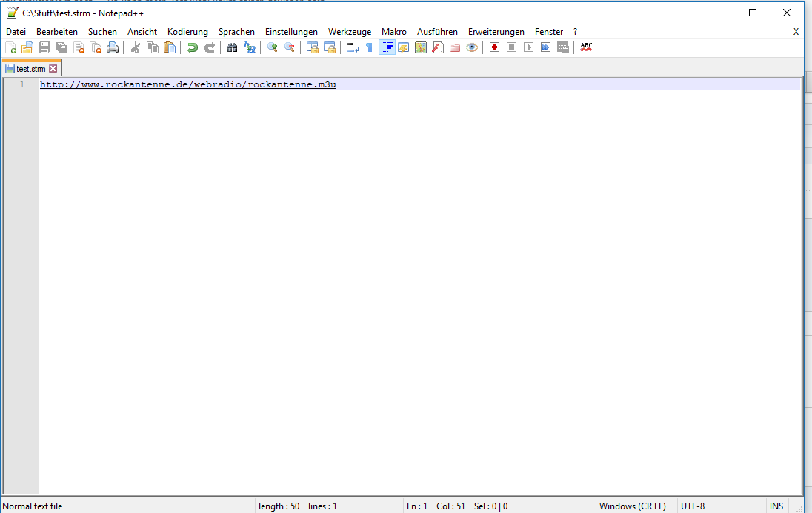
Task: Open the Erweiterungen menu
Action: pos(496,32)
